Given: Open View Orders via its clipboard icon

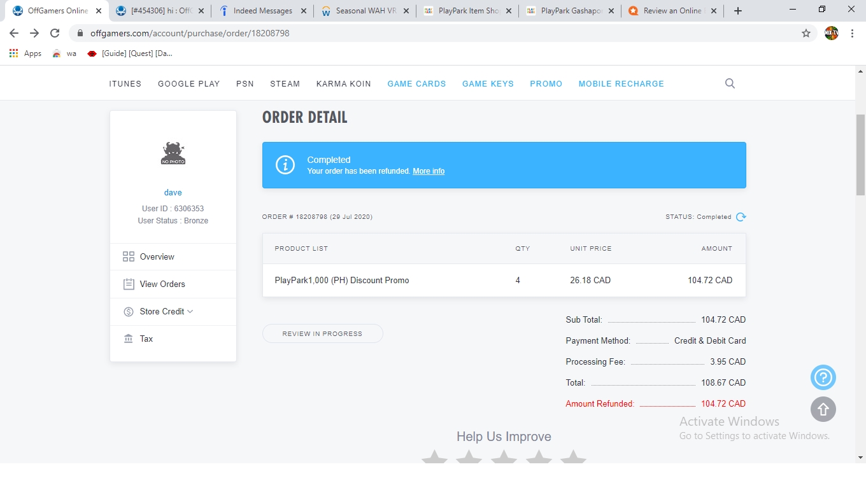Looking at the screenshot, I should click(x=129, y=284).
